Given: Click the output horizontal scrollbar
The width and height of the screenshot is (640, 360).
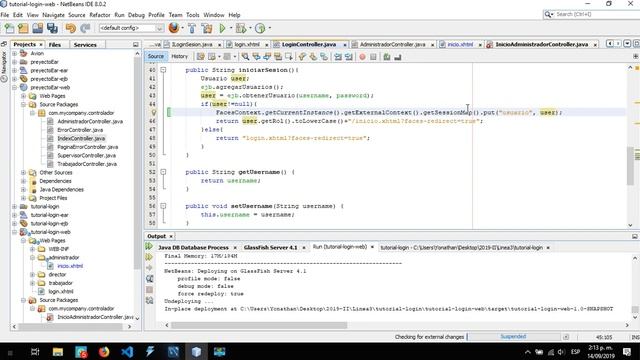Looking at the screenshot, I should click(x=259, y=325).
